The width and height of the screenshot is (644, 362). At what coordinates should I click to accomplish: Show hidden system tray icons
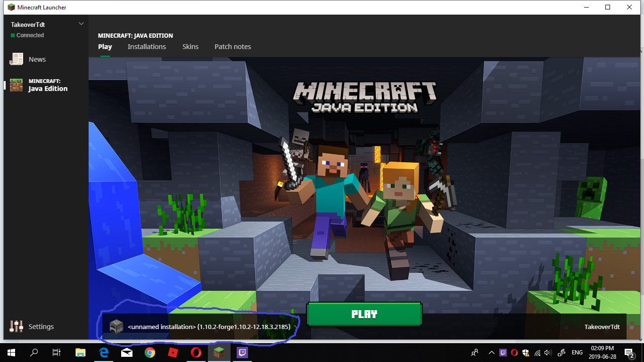click(x=492, y=353)
